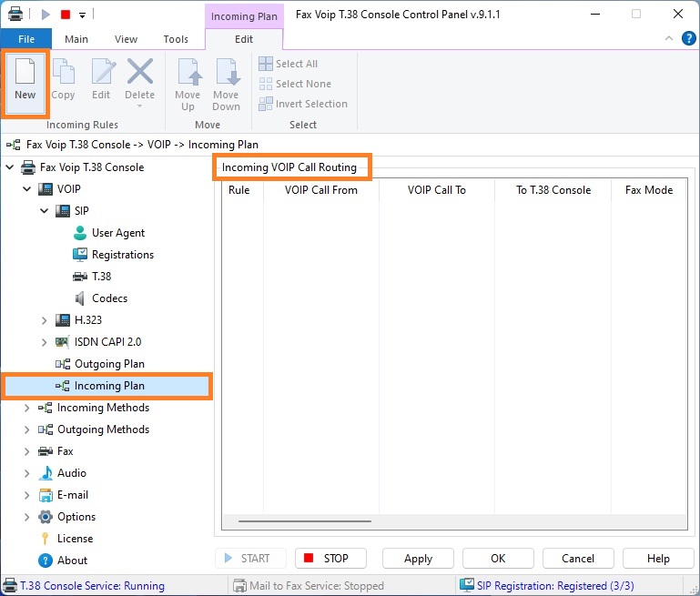
Task: Click Select None in ribbon
Action: click(x=295, y=84)
